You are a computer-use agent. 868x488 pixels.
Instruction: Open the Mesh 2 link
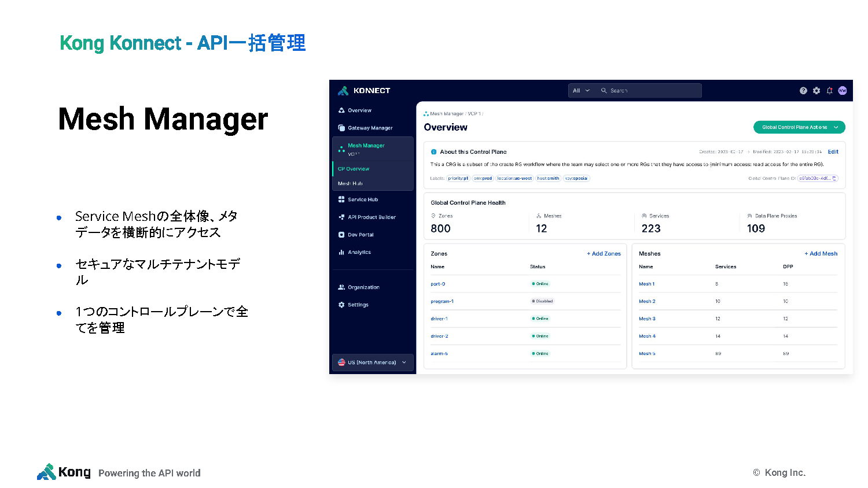(x=647, y=301)
